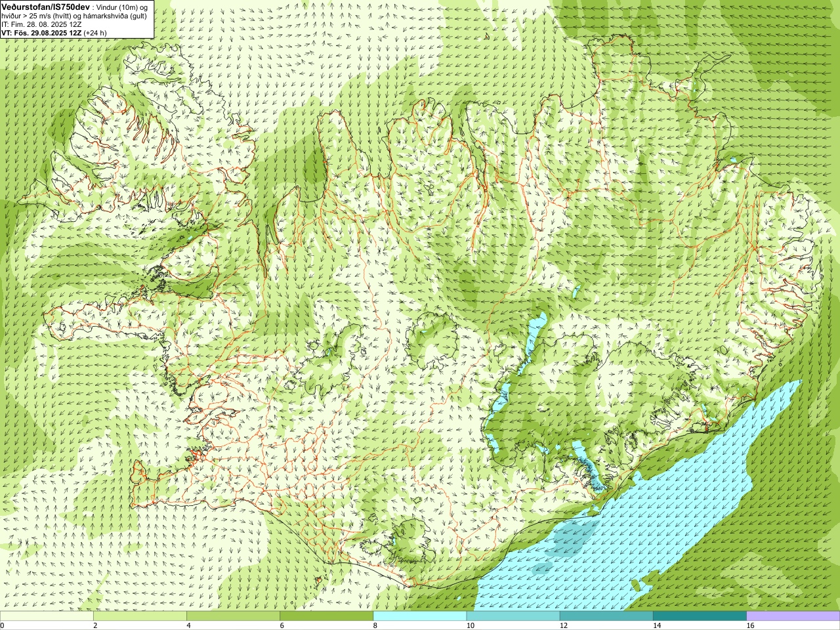Click the legend scale label "12"
840x630 pixels.
[563, 625]
